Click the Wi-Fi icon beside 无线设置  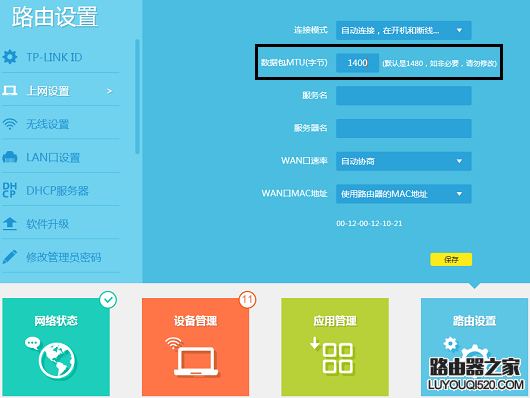coord(10,124)
